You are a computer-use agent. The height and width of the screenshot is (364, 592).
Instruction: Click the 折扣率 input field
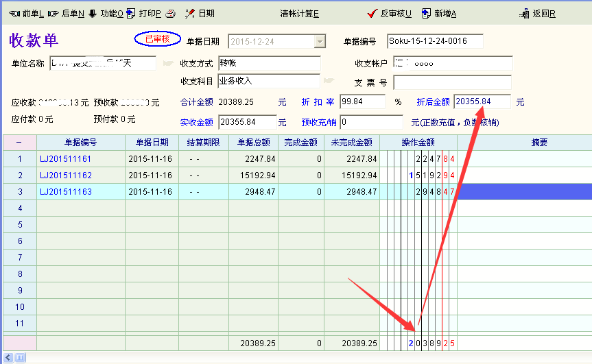[362, 101]
